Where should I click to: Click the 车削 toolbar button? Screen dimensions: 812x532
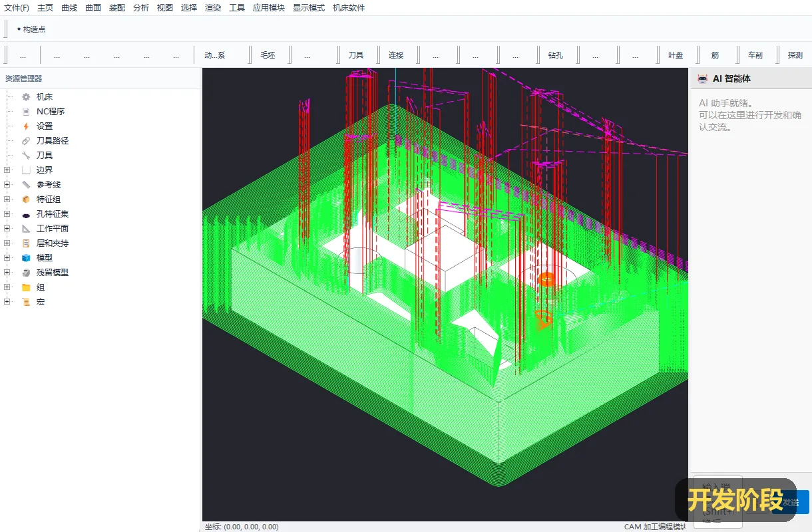point(755,55)
